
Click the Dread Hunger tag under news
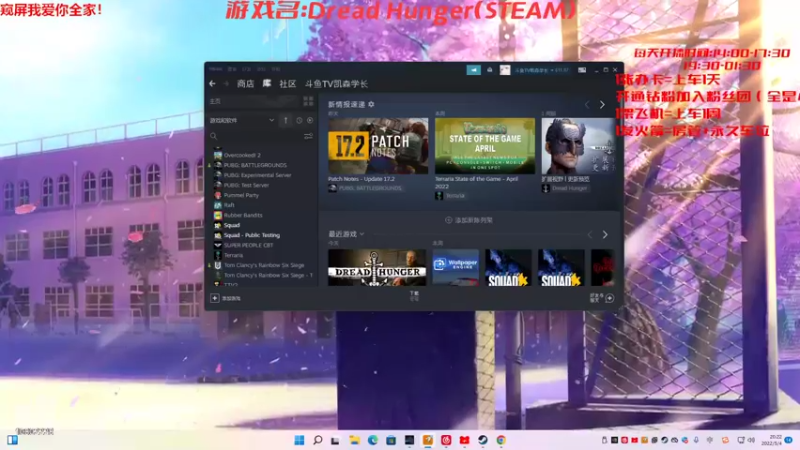pos(569,188)
